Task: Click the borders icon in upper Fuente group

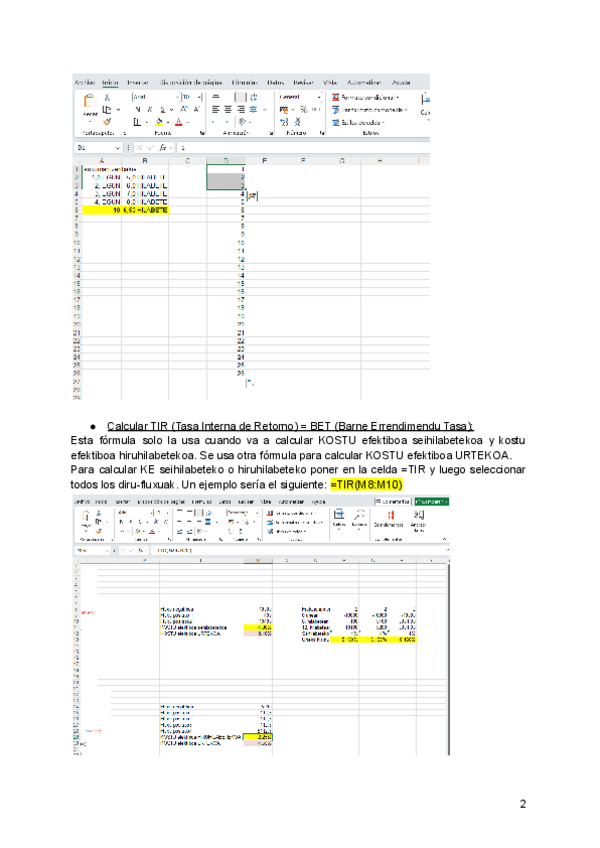Action: [137, 122]
